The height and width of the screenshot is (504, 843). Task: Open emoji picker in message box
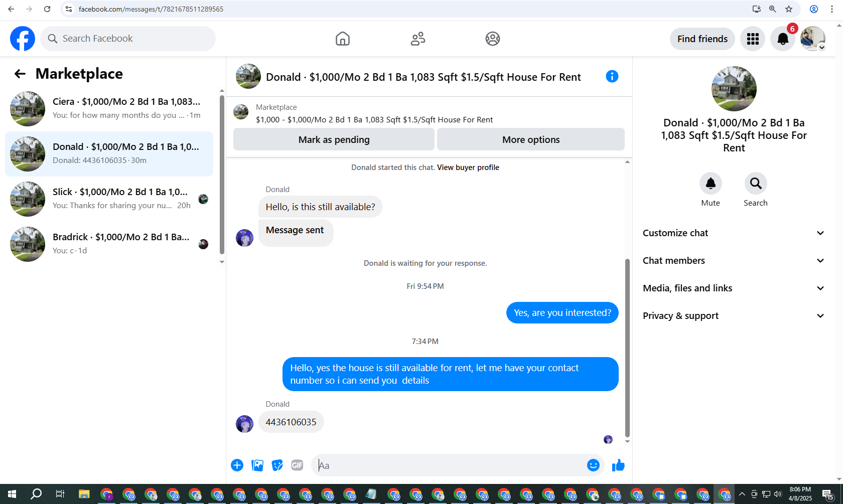coord(593,465)
